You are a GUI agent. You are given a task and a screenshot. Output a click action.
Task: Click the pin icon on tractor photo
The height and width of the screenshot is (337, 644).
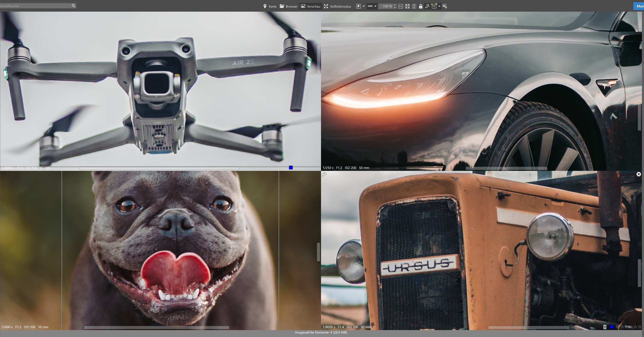point(325,174)
